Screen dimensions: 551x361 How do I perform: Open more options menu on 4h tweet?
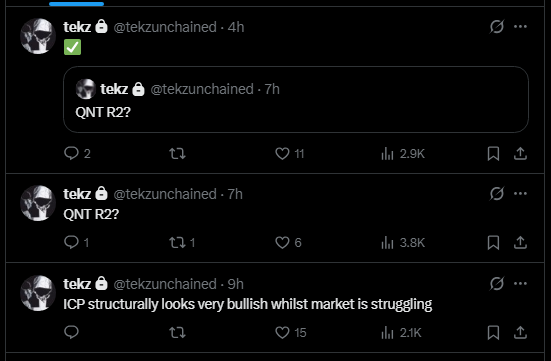520,27
